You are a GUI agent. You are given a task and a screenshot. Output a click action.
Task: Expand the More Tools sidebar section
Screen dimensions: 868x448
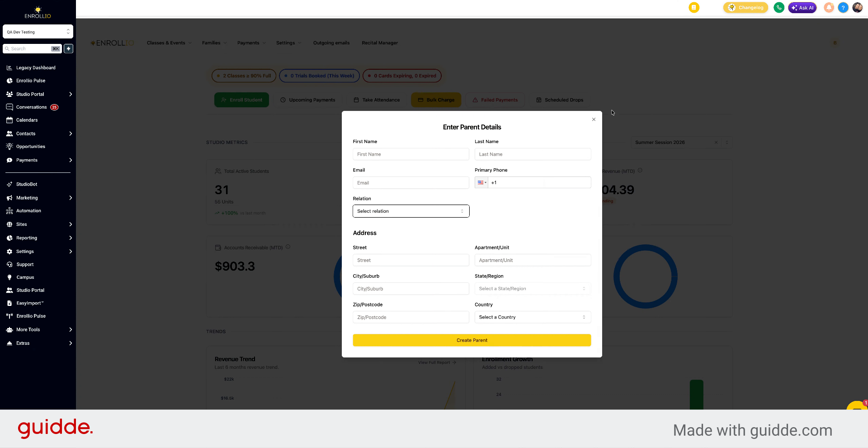(x=38, y=330)
